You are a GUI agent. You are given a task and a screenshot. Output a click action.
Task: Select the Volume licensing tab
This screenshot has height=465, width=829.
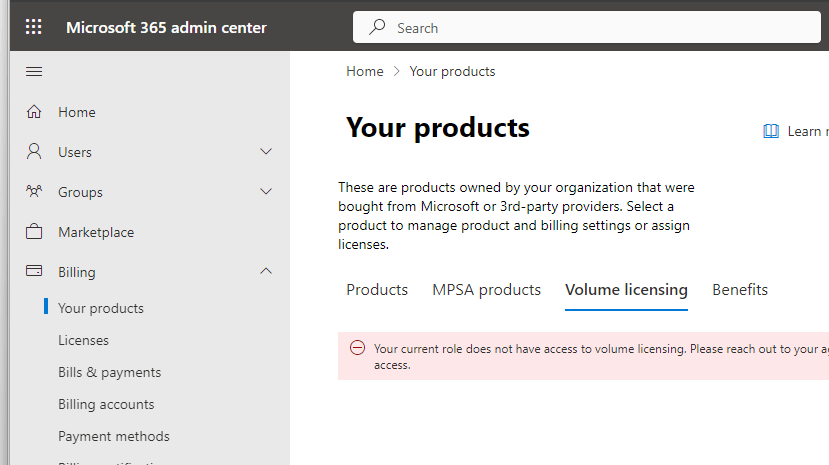(x=626, y=290)
